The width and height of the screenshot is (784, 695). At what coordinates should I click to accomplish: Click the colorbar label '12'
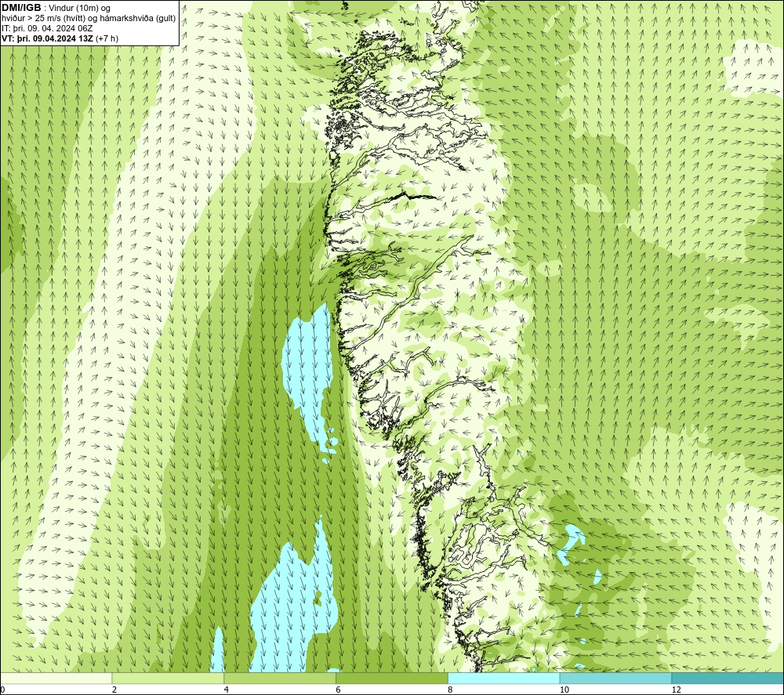tap(677, 690)
